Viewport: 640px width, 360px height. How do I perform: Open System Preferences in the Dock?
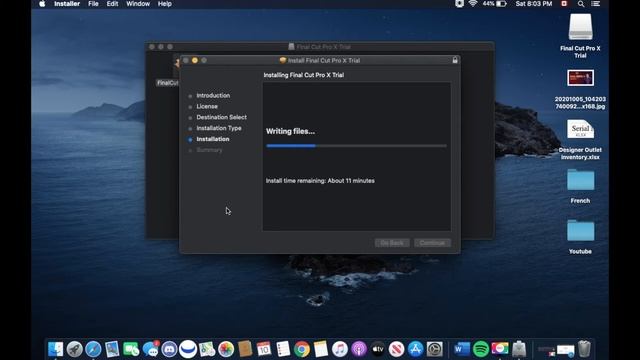pyautogui.click(x=434, y=349)
